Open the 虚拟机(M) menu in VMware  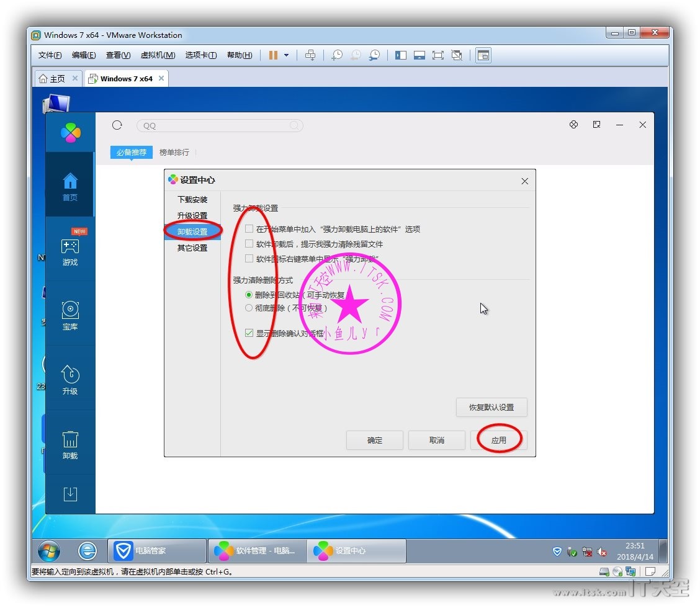(x=158, y=55)
